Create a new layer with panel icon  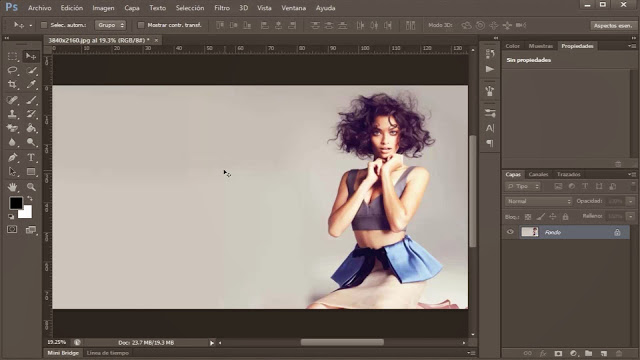(604, 353)
